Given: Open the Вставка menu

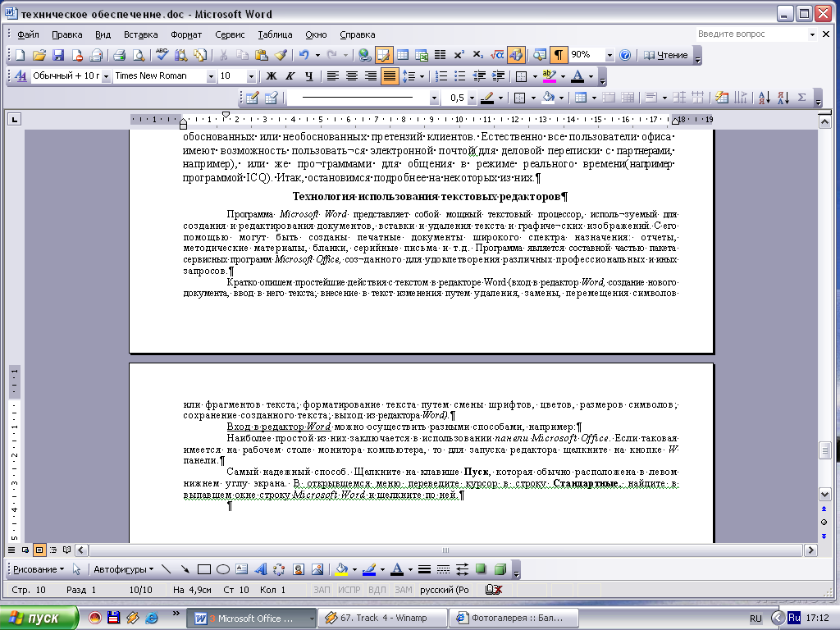Looking at the screenshot, I should click(141, 34).
